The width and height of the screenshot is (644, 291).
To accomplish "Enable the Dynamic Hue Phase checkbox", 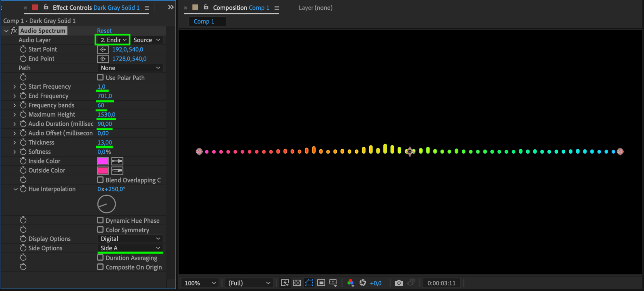I will pos(101,221).
